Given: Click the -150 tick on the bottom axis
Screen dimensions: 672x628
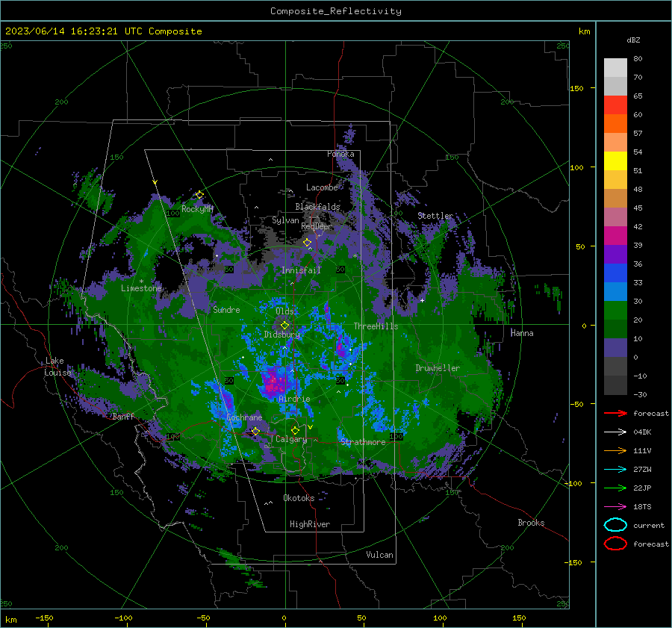Looking at the screenshot, I should point(44,618).
